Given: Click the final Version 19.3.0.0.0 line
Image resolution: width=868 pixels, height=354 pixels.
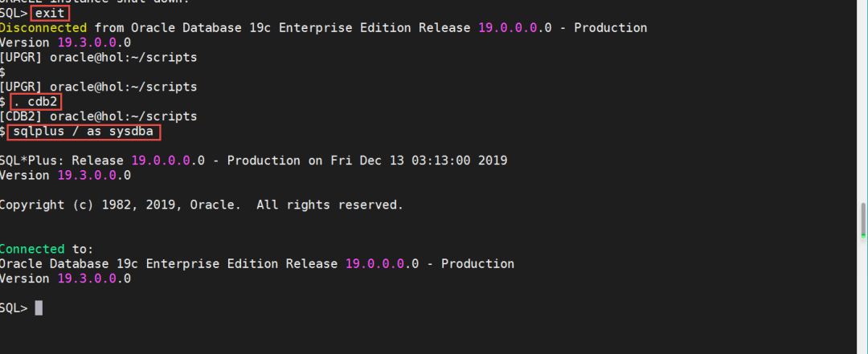Looking at the screenshot, I should tap(65, 279).
